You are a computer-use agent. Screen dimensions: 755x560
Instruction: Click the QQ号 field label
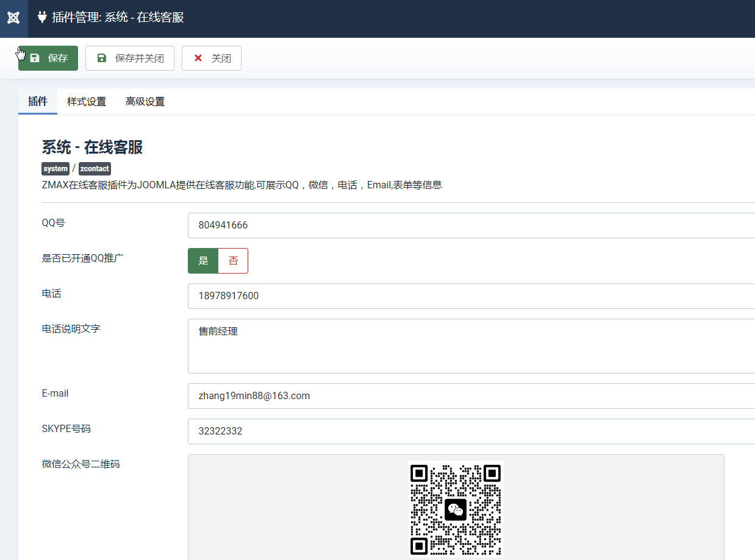coord(53,223)
